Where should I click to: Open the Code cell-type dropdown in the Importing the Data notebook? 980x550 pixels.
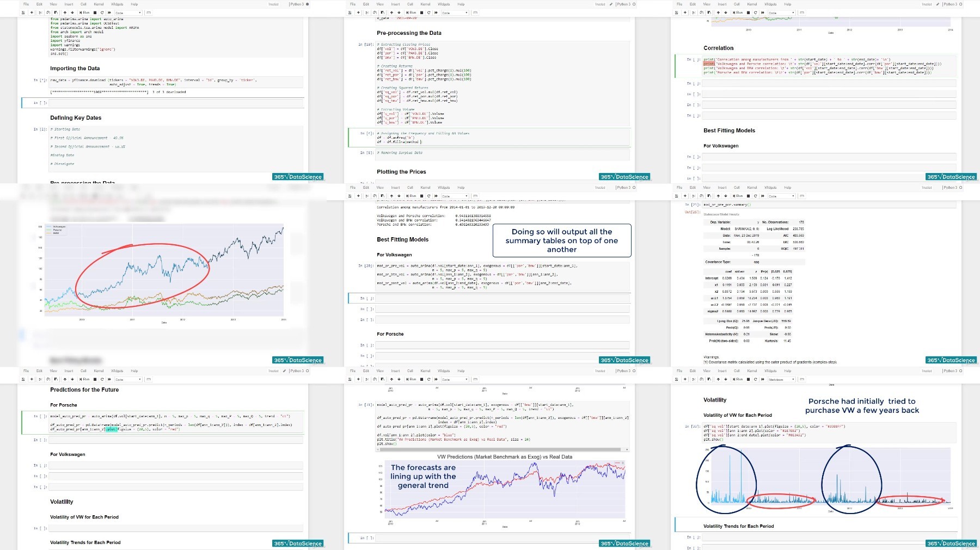[128, 13]
